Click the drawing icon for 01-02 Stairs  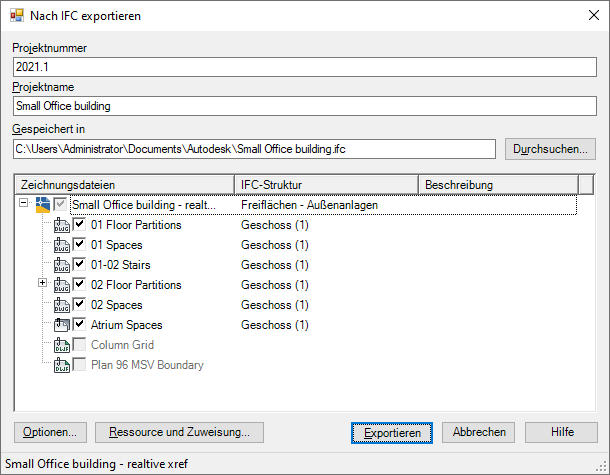tap(61, 265)
